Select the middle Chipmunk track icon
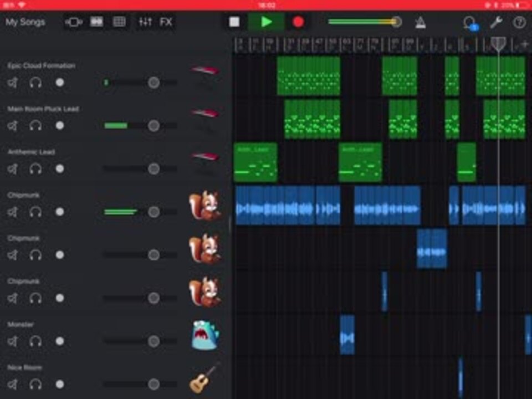532x399 pixels. (x=204, y=249)
